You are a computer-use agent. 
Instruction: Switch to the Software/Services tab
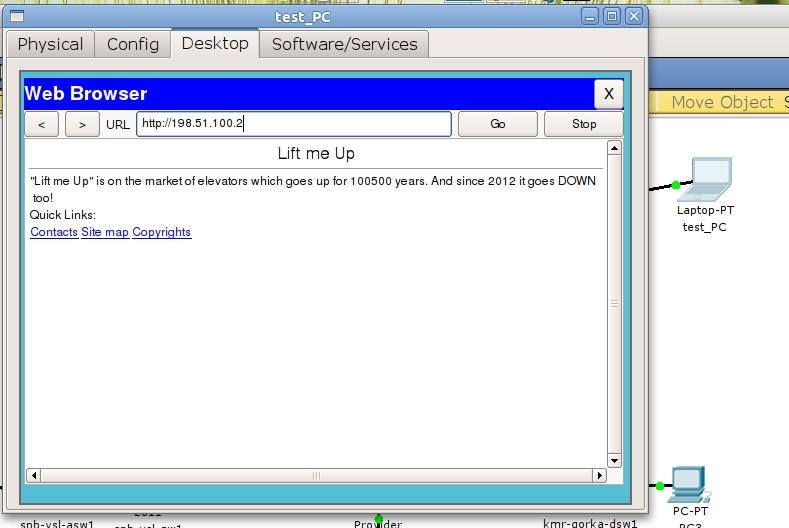point(345,44)
